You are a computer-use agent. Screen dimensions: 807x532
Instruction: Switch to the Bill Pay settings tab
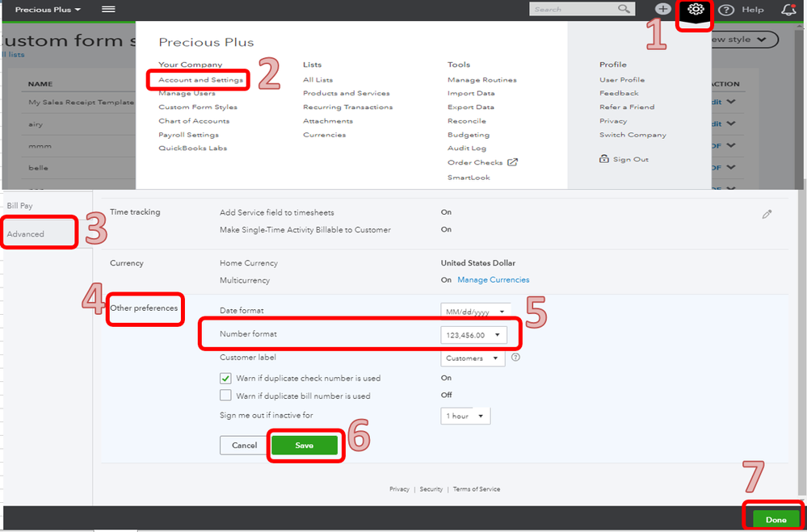tap(19, 206)
